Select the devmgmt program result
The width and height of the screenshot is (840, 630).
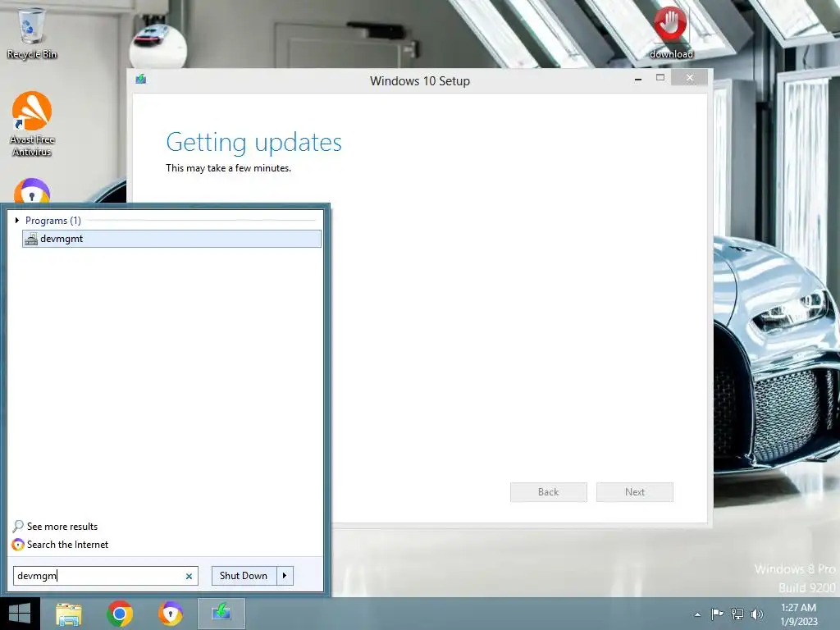pos(171,239)
